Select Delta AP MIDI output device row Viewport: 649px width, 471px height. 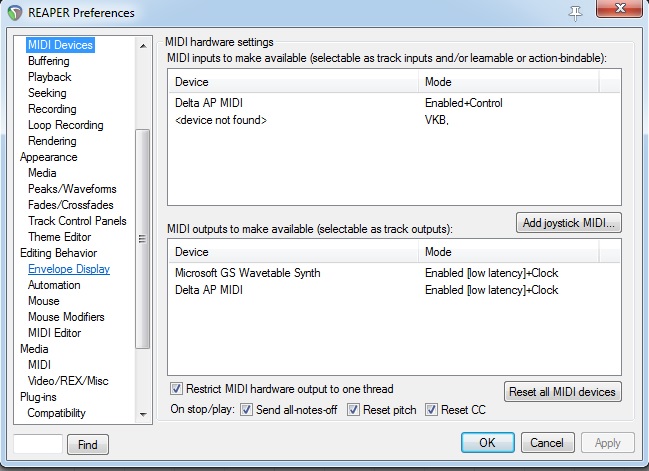click(394, 290)
